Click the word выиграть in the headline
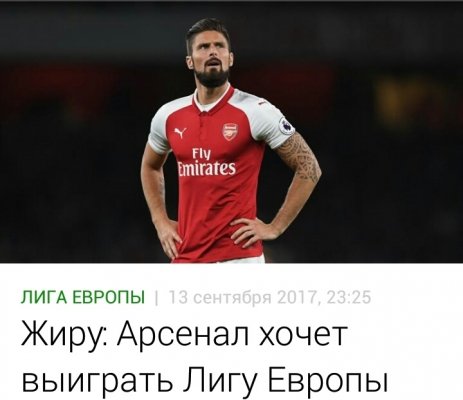Image resolution: width=463 pixels, height=400 pixels. click(98, 381)
